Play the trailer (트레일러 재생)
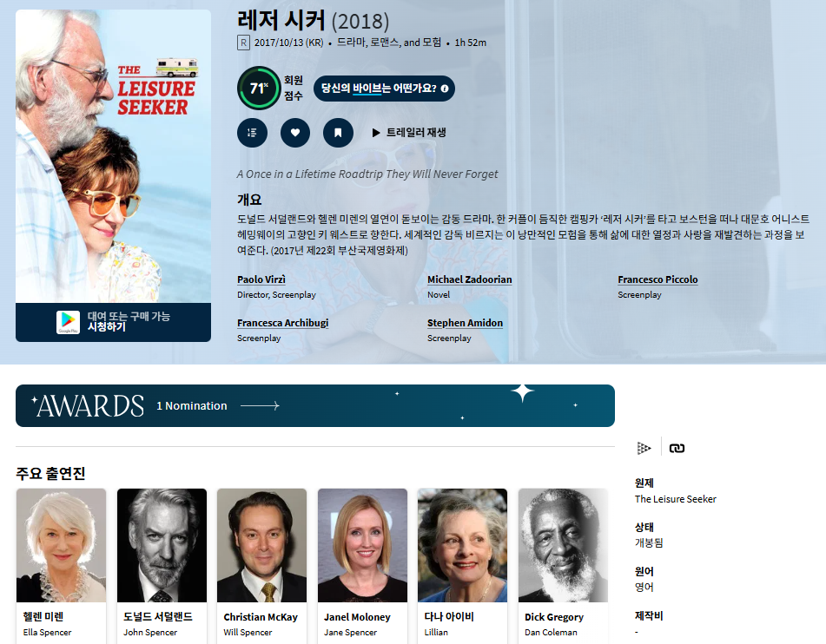826x644 pixels. [x=409, y=133]
